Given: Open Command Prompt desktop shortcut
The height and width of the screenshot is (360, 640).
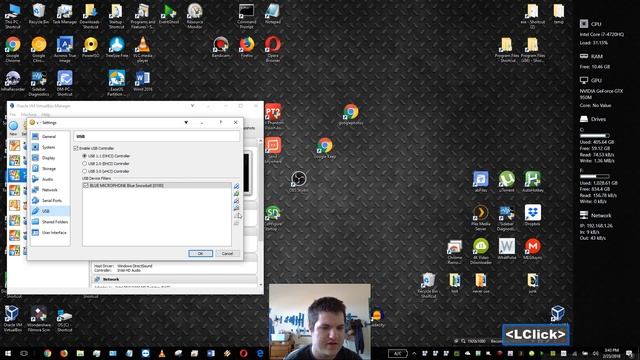Looking at the screenshot, I should (x=247, y=16).
